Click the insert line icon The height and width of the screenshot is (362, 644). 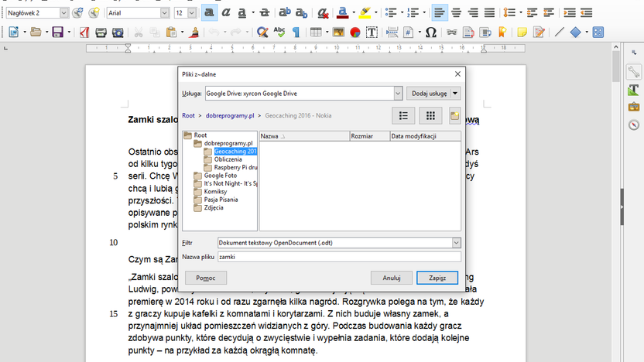point(559,32)
